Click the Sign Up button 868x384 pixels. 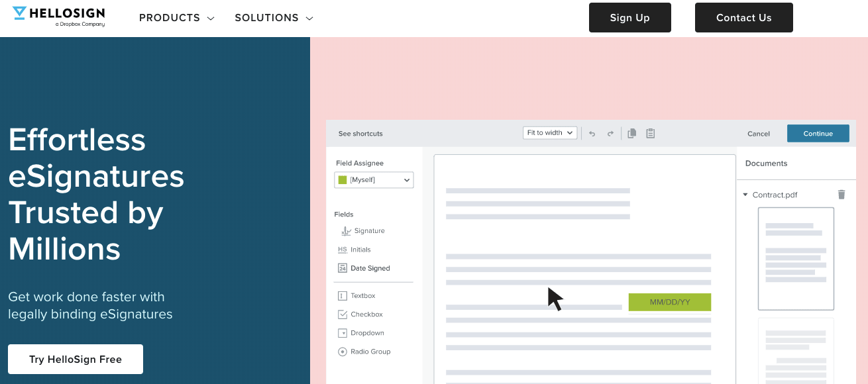click(630, 18)
